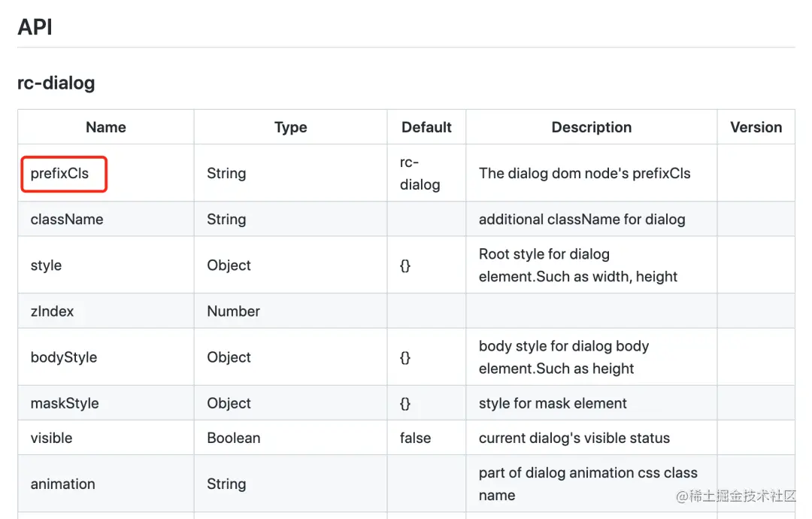
Task: Select the highlighted prefixCls cell
Action: pyautogui.click(x=64, y=174)
